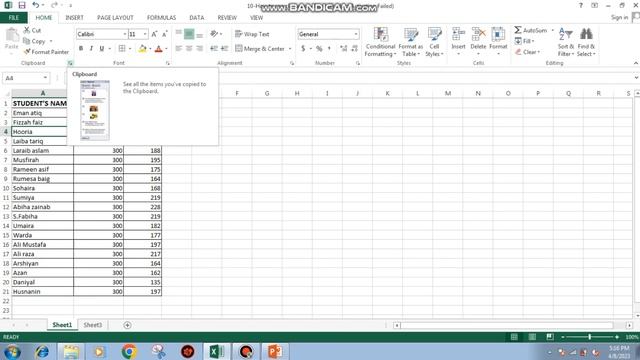Select the Sheet3 worksheet tab

pos(93,325)
